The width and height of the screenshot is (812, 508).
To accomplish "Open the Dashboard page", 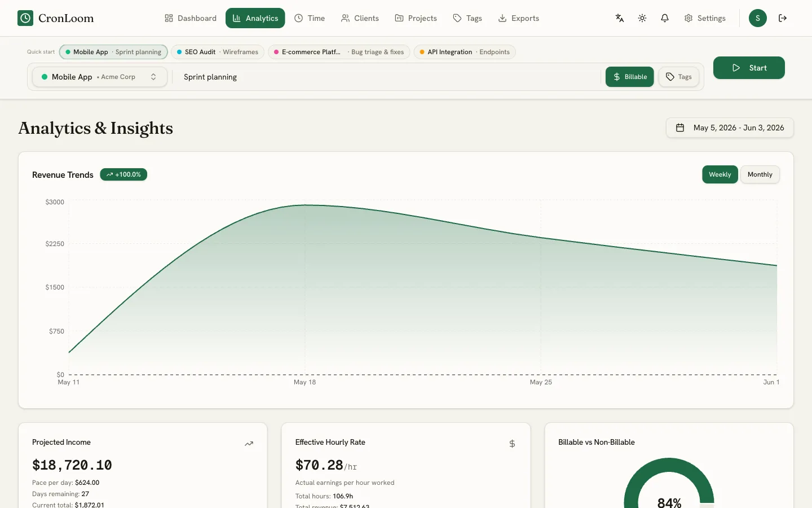I will (191, 18).
